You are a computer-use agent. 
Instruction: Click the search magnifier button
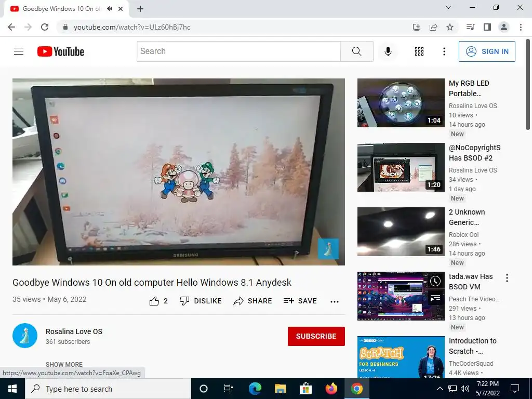coord(356,51)
